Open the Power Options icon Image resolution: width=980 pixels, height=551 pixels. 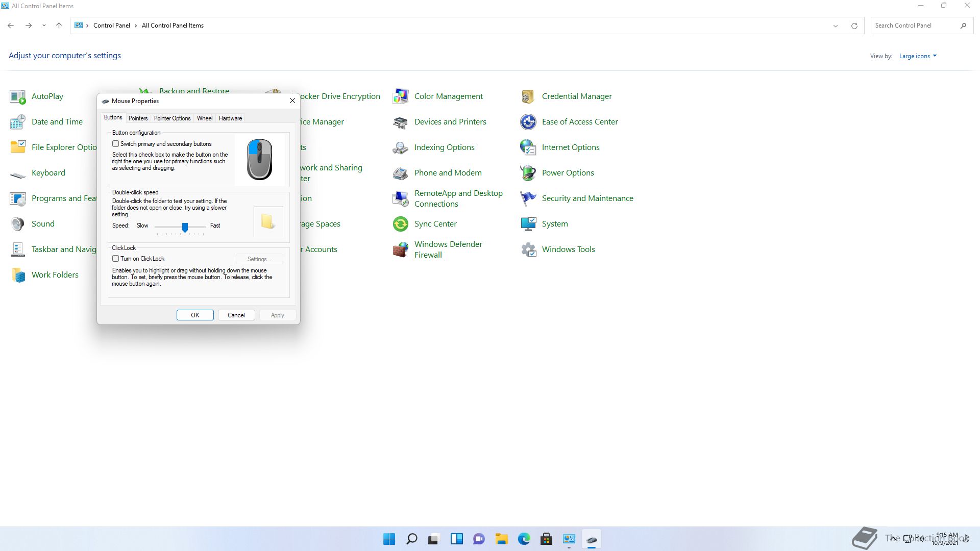point(528,173)
